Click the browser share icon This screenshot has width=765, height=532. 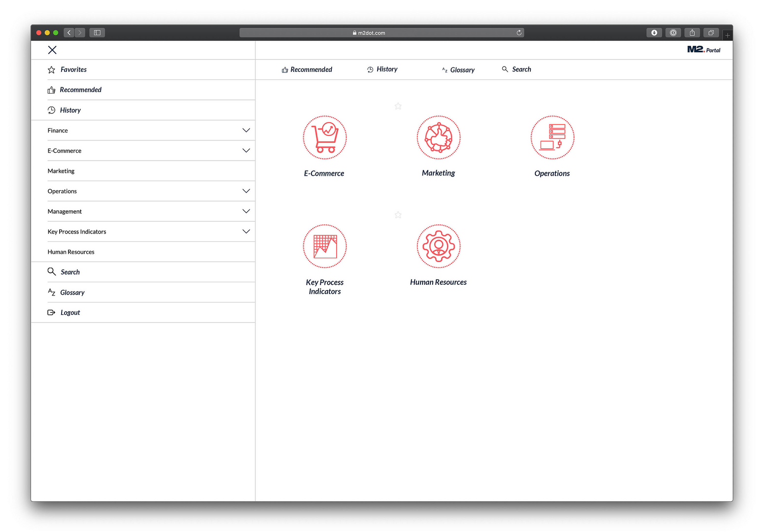click(x=692, y=33)
